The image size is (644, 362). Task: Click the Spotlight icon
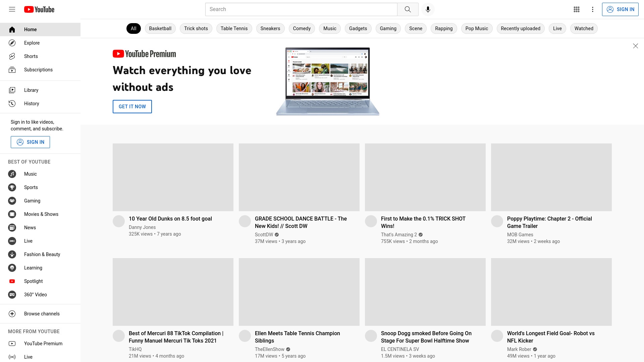(x=12, y=281)
